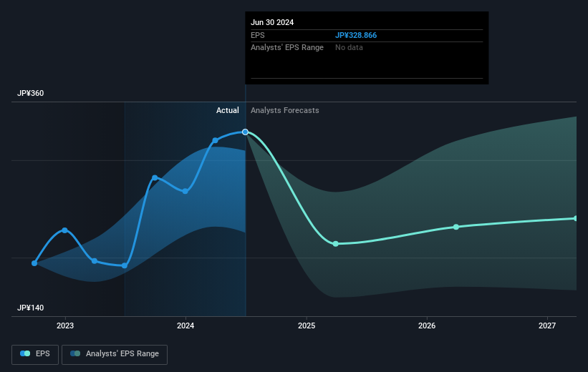
Task: Click the EPS legend color swatch
Action: click(x=25, y=353)
